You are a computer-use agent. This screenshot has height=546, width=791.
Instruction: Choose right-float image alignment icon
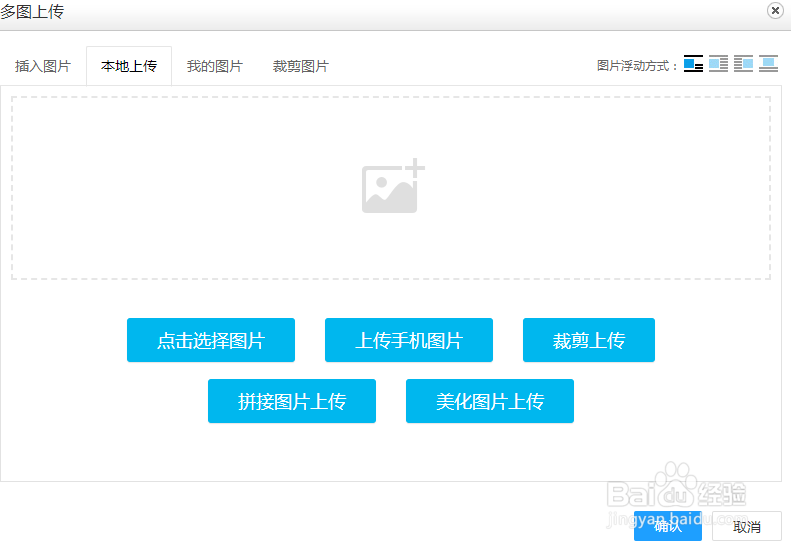(x=743, y=64)
